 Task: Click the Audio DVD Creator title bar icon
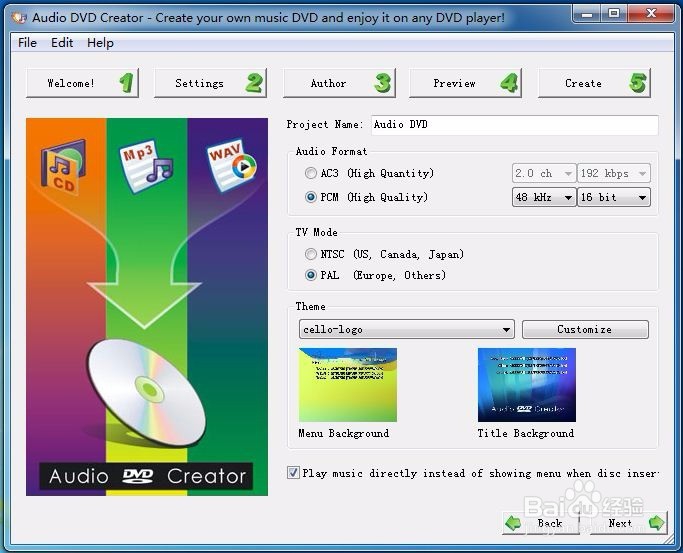click(x=19, y=18)
